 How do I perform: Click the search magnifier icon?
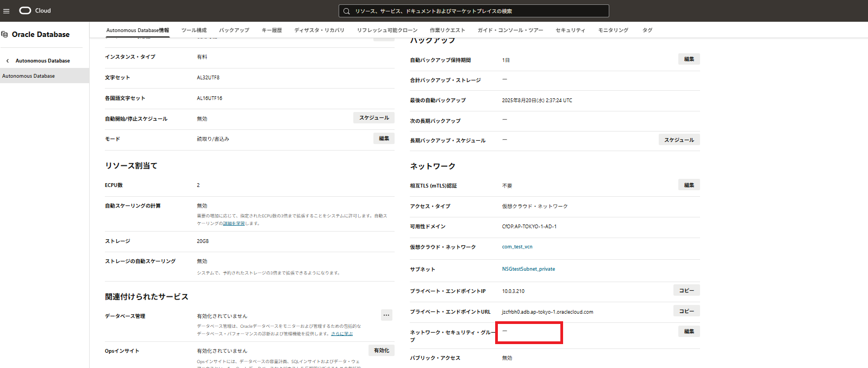[346, 11]
